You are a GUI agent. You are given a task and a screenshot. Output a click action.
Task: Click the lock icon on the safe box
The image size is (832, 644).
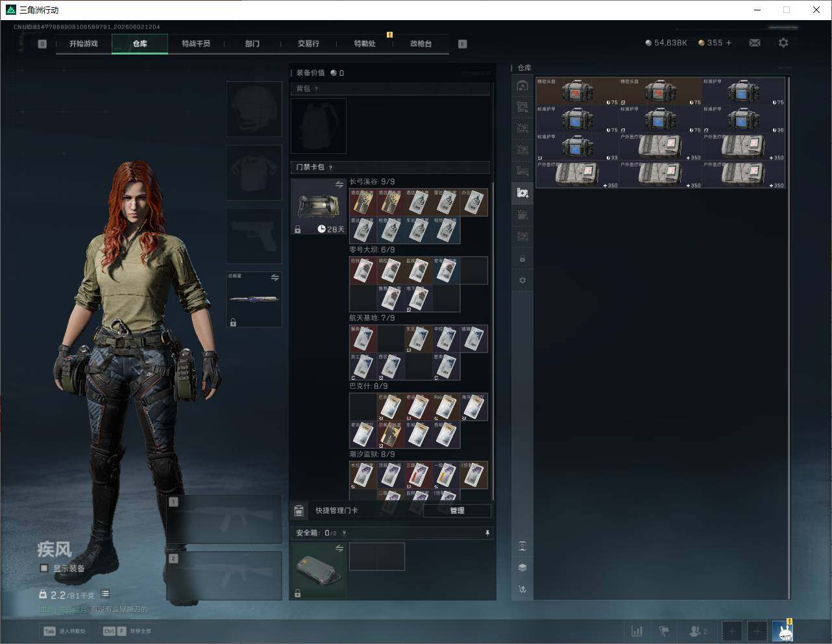pyautogui.click(x=297, y=593)
